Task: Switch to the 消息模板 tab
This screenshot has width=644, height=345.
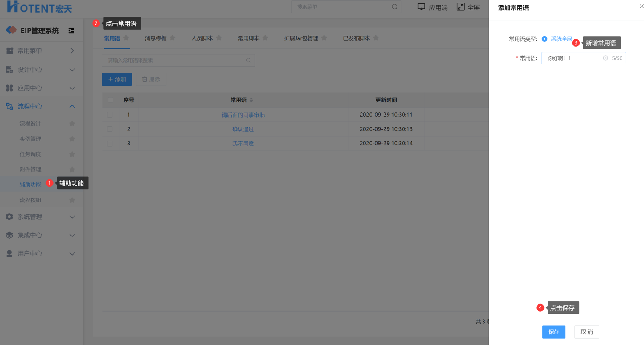Action: coord(156,38)
